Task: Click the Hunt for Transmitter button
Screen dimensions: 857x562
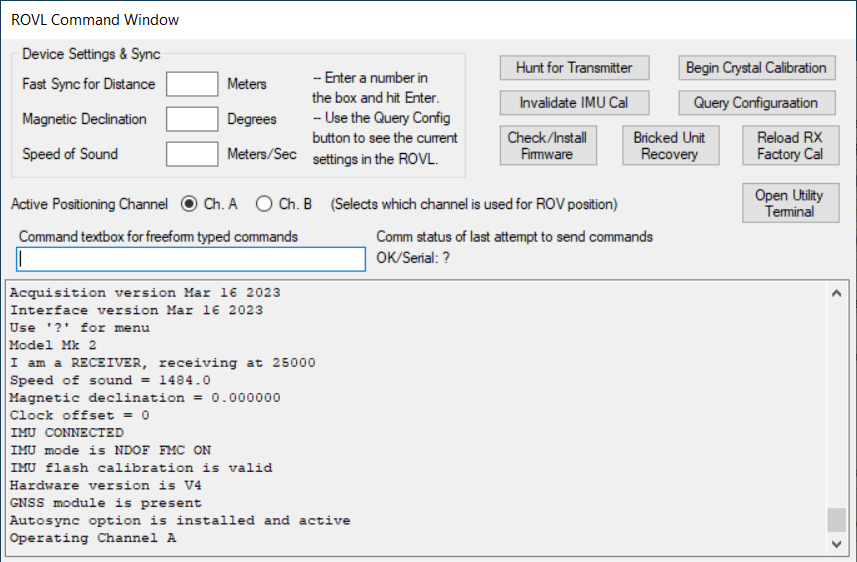Action: pos(574,68)
